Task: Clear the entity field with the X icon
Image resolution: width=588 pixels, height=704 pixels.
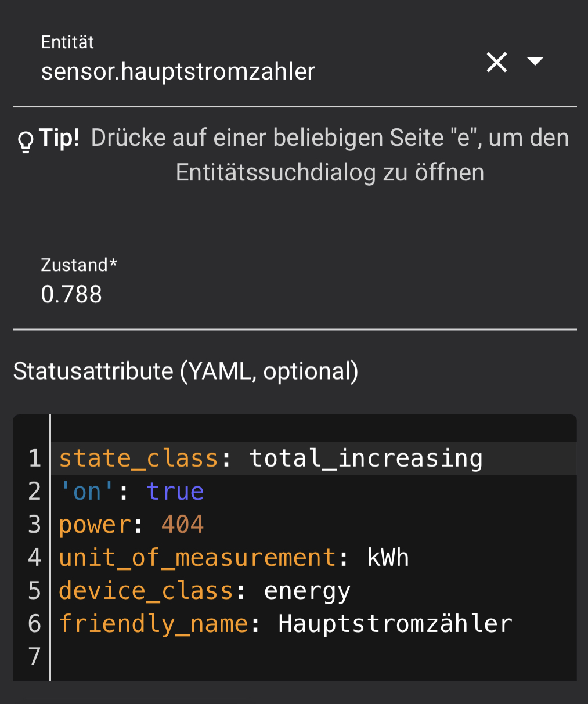Action: 497,62
